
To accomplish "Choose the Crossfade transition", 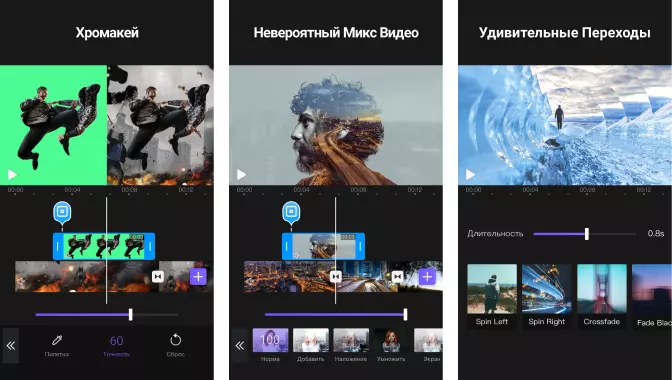I will 602,295.
